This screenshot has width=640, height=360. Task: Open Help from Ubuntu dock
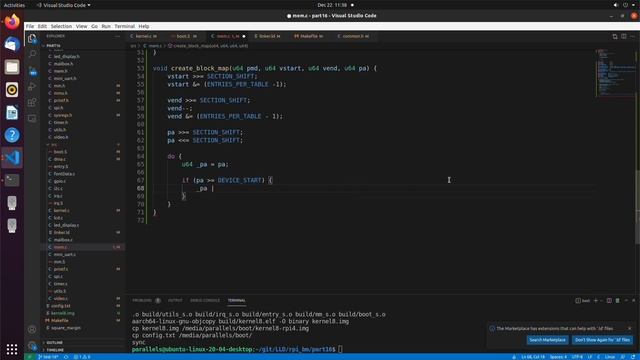pyautogui.click(x=12, y=135)
